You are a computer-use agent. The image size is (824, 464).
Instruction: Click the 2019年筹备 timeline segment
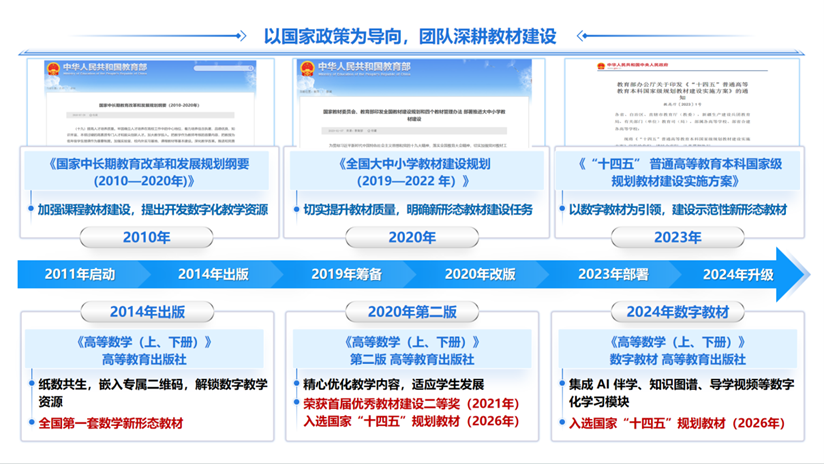(x=346, y=274)
